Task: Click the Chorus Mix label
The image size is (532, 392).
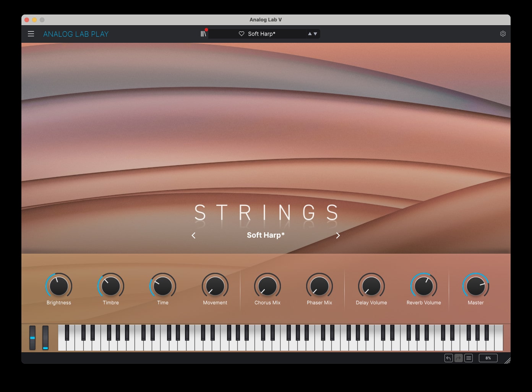Action: [268, 303]
